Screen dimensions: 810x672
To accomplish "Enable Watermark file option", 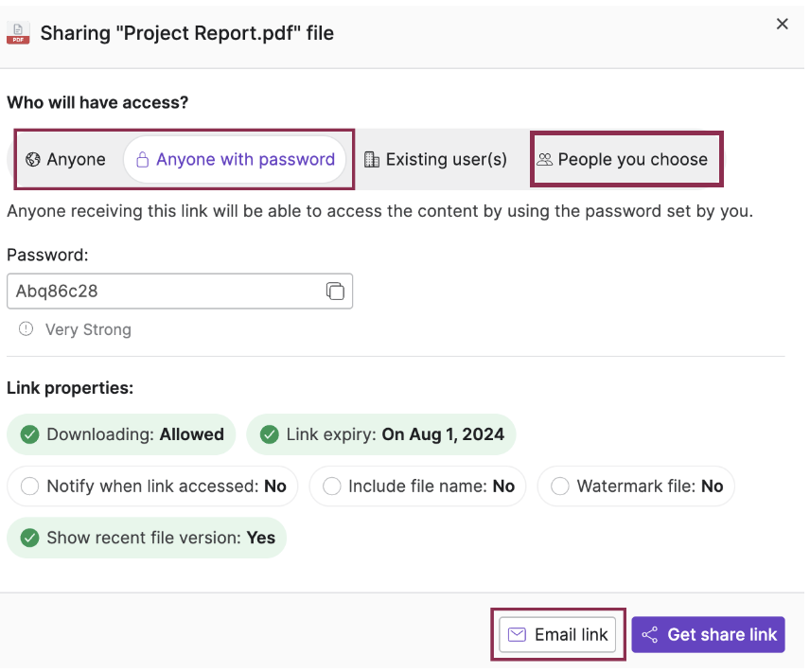I will (x=636, y=486).
